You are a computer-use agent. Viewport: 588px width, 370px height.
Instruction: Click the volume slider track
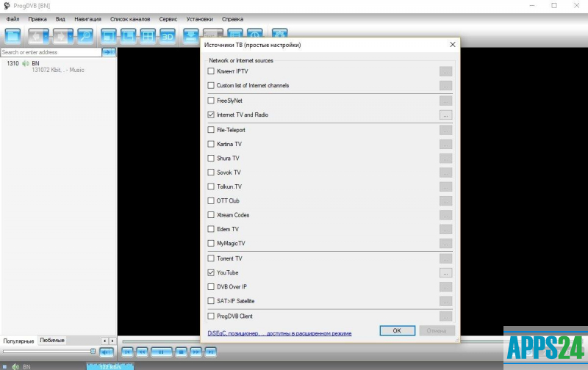click(48, 352)
